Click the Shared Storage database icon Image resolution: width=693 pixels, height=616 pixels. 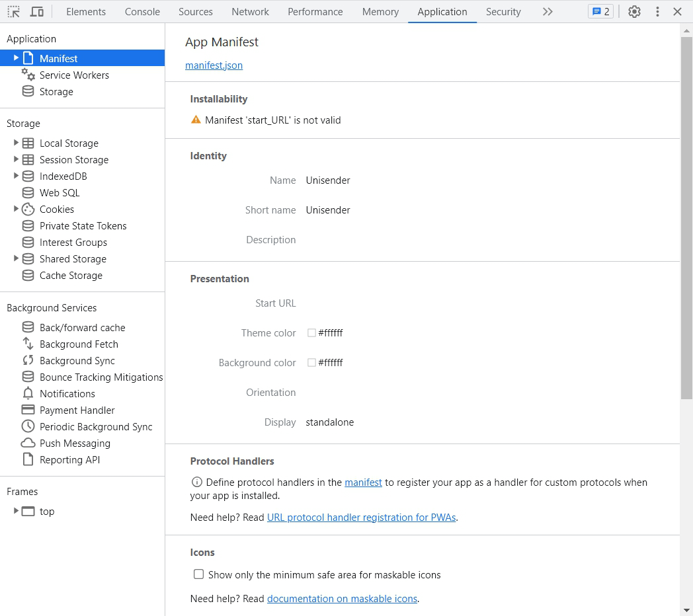point(28,258)
